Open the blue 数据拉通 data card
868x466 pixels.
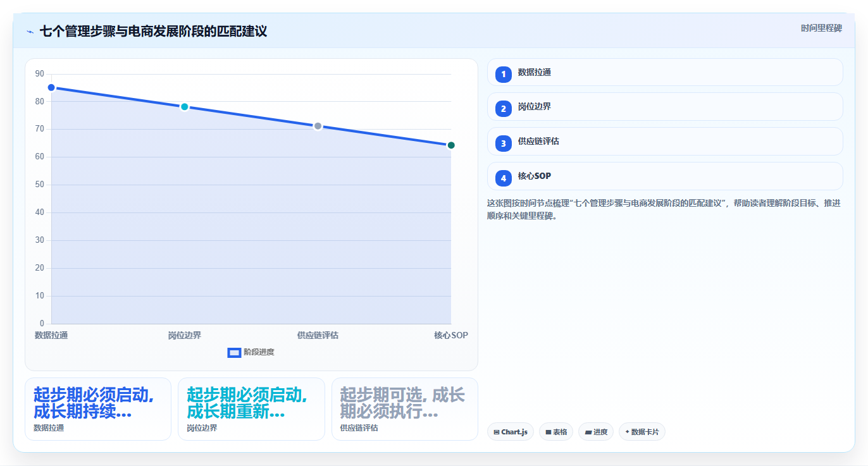click(x=98, y=409)
